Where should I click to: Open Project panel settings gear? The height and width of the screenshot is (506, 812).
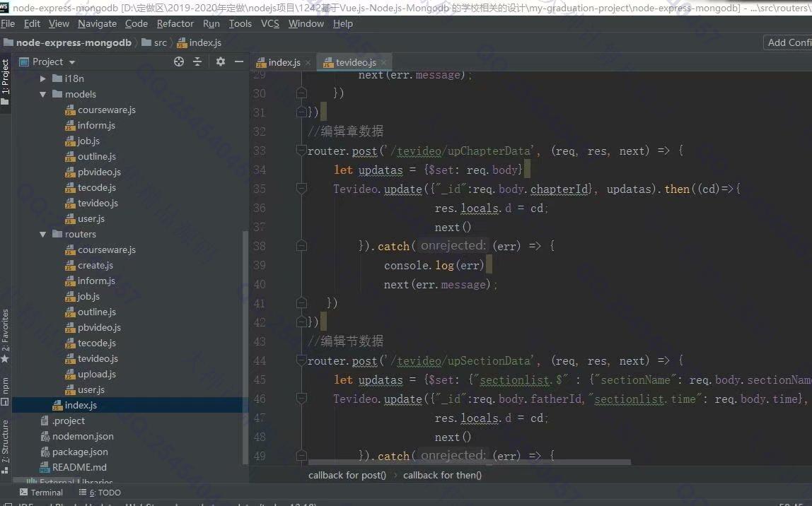tap(221, 61)
